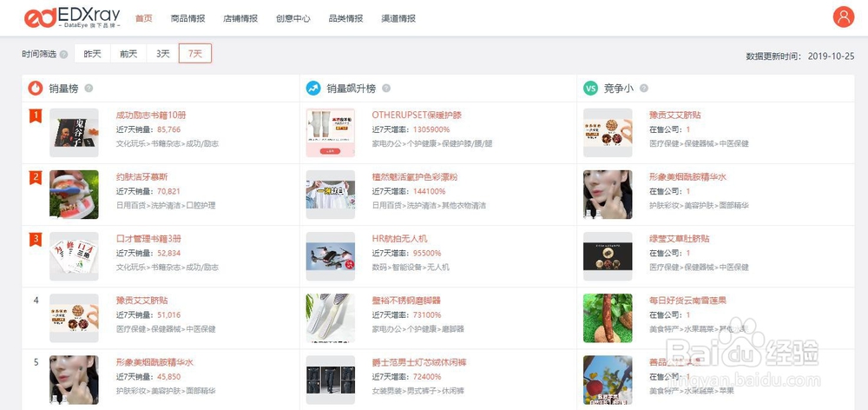Open the user profile avatar icon
This screenshot has width=868, height=410.
click(843, 17)
